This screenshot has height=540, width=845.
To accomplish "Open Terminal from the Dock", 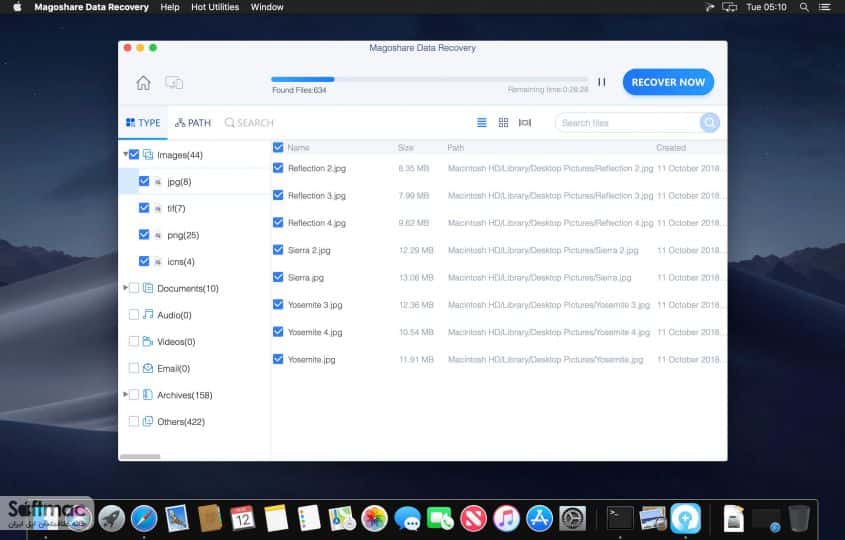I will click(620, 518).
